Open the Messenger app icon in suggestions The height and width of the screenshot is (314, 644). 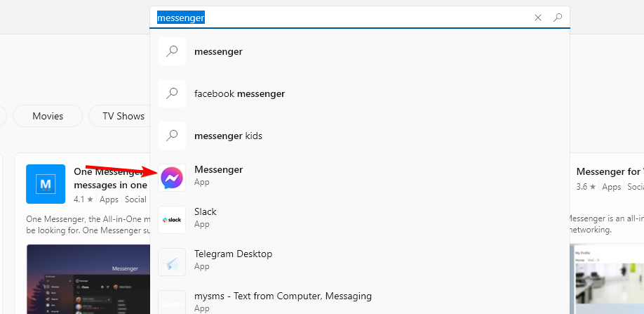172,178
